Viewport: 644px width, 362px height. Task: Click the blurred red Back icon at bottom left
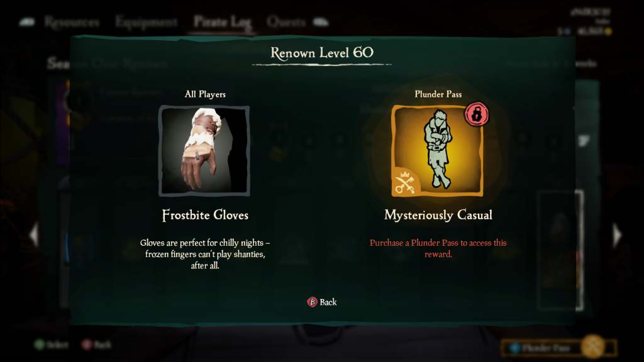[x=87, y=344]
